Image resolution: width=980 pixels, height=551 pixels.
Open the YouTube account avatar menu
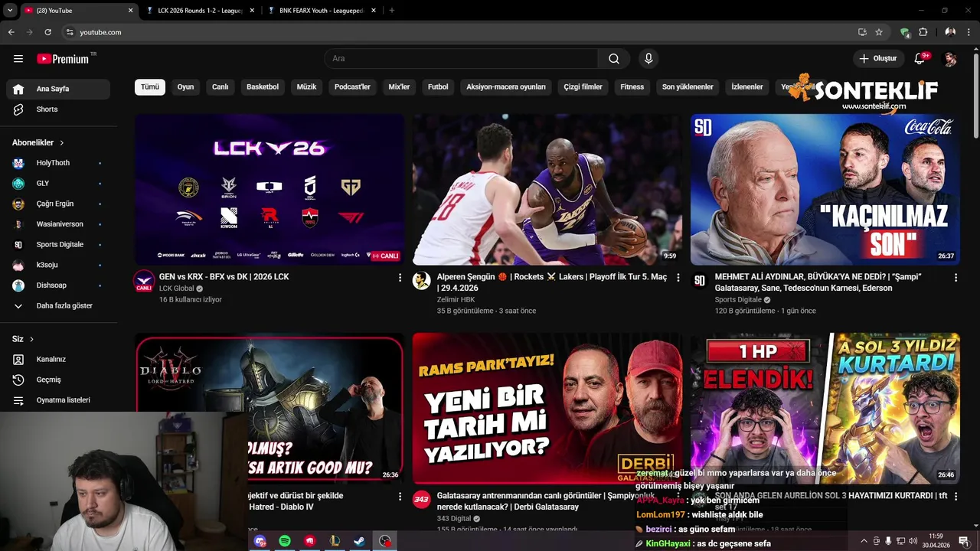click(950, 59)
